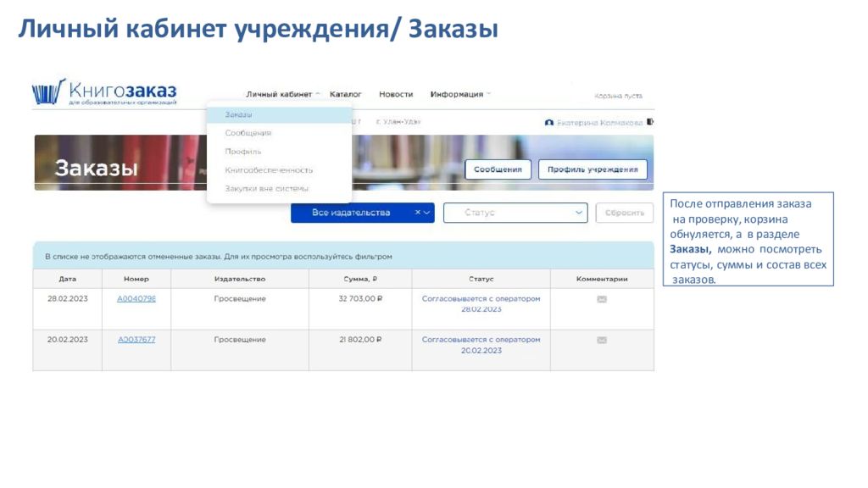Open order A0040796

(x=136, y=299)
